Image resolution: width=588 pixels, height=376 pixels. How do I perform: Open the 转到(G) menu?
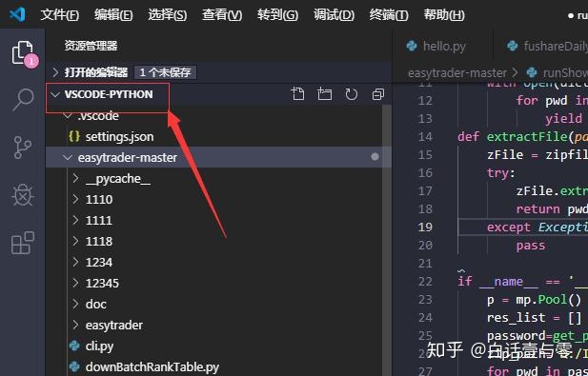pyautogui.click(x=277, y=15)
